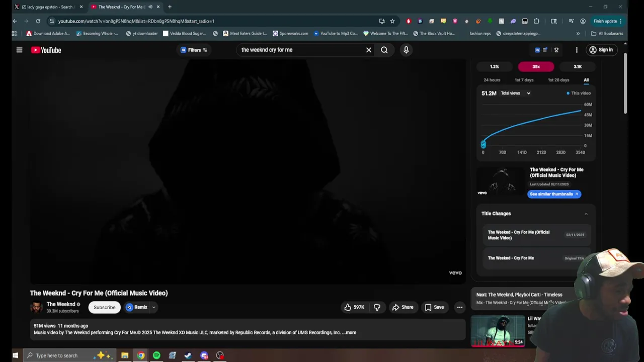
Task: Select the 24 hours stats range
Action: [x=492, y=80]
